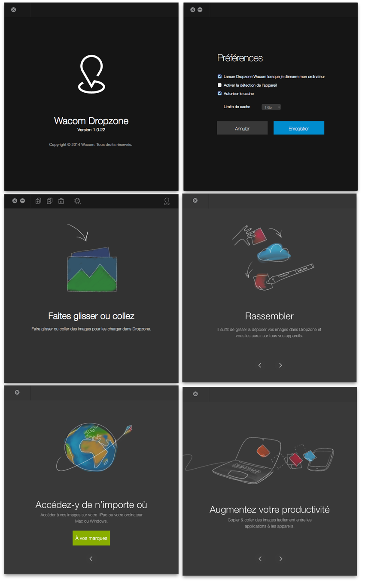
Task: Open the 'Limite de cache' 1 Go dropdown
Action: coord(271,107)
